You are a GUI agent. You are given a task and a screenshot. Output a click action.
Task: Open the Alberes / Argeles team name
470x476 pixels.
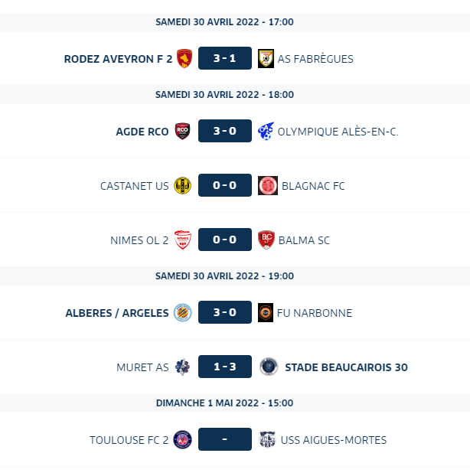[117, 313]
